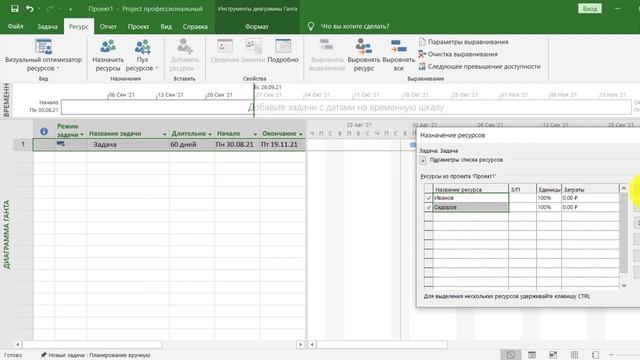Click Новые задачи: Планирование вручную in status bar
Screen dimensions: 640x360
pos(99,355)
